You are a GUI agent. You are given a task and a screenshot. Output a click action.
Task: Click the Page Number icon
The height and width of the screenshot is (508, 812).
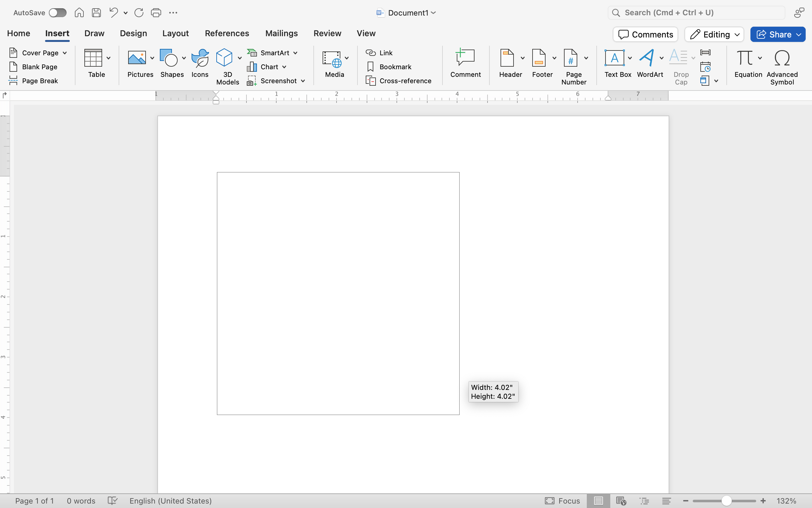[x=570, y=58]
